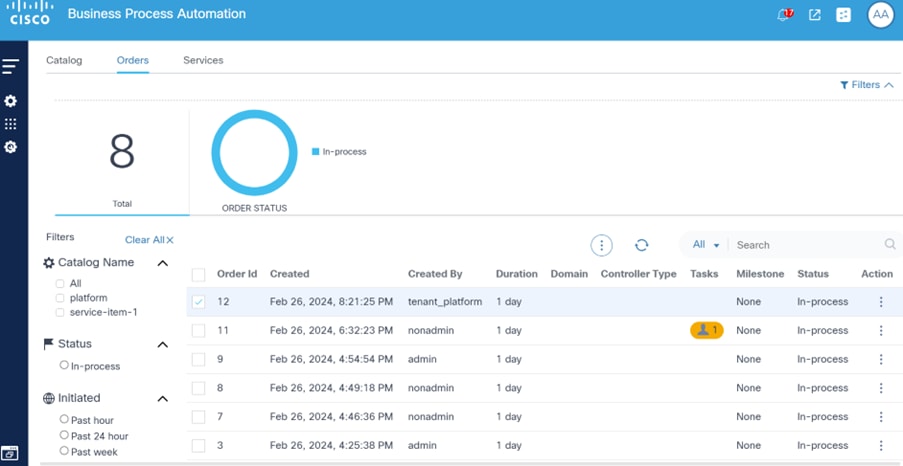The width and height of the screenshot is (903, 466).
Task: Switch to the Services tab
Action: click(x=203, y=60)
